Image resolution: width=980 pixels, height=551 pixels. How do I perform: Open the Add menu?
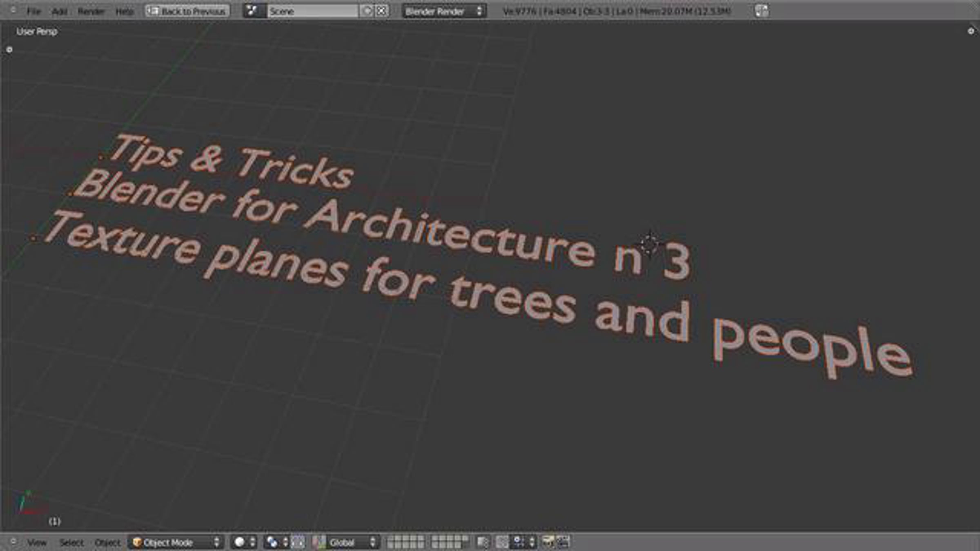[x=59, y=11]
